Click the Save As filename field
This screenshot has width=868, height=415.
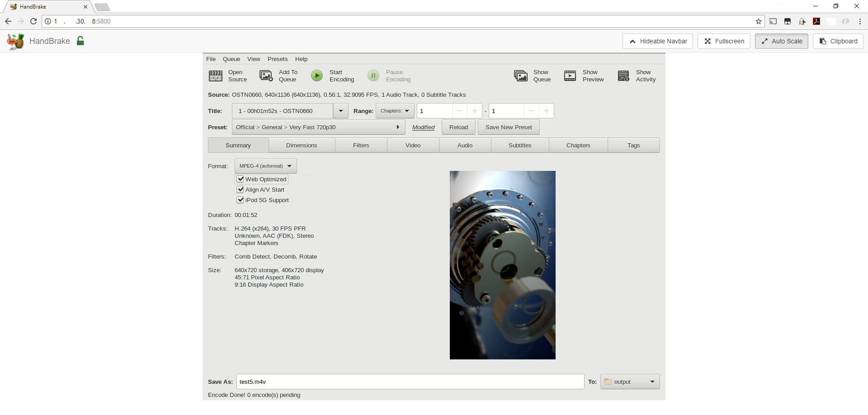click(410, 382)
